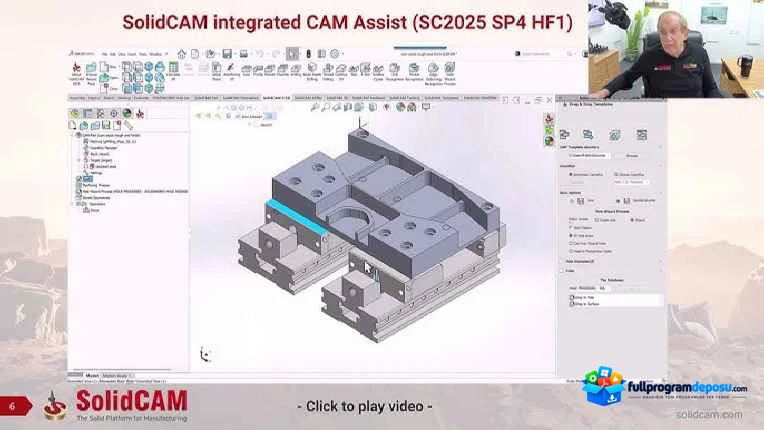Open the Window menu
Screen dimensions: 764x430
(x=155, y=54)
